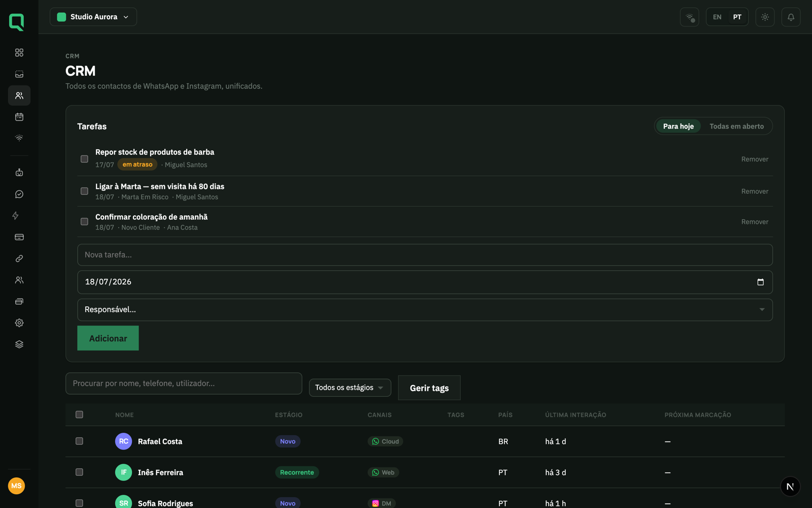Click the Instagram DM channel badge
The image size is (812, 508).
382,503
